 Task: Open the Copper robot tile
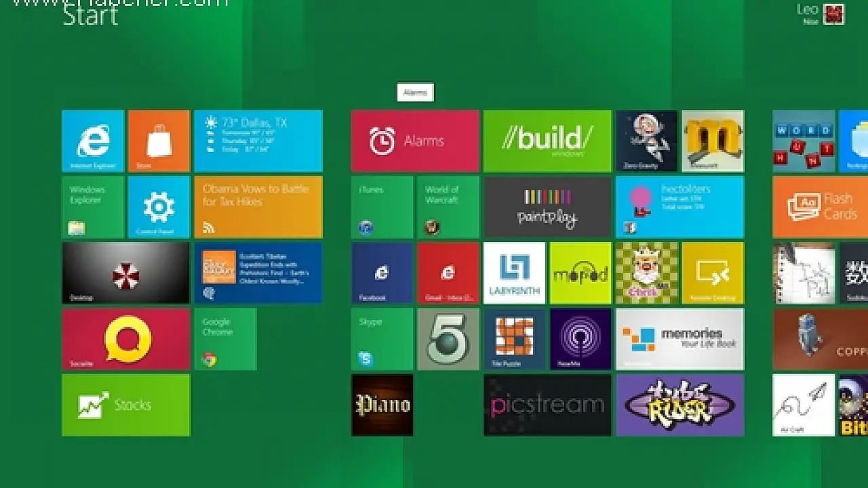(821, 339)
